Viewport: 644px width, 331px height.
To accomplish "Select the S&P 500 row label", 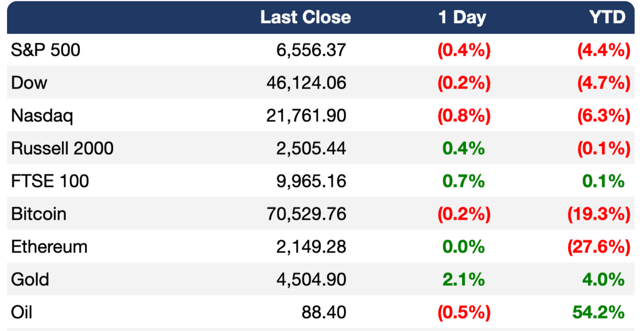I will point(46,50).
